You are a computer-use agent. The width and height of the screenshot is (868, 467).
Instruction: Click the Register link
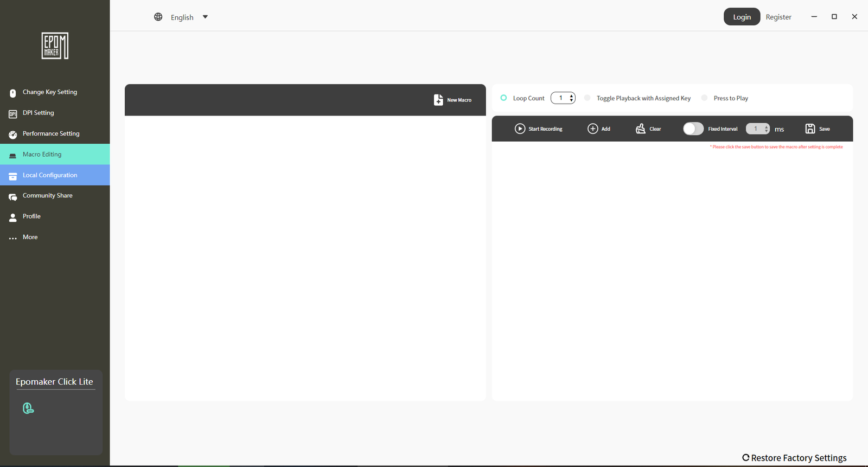[x=778, y=17]
